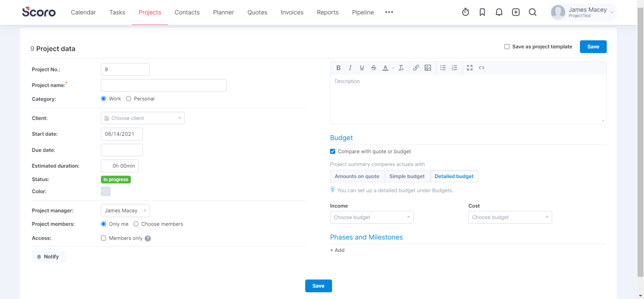Switch to the Invoices tab

click(292, 12)
